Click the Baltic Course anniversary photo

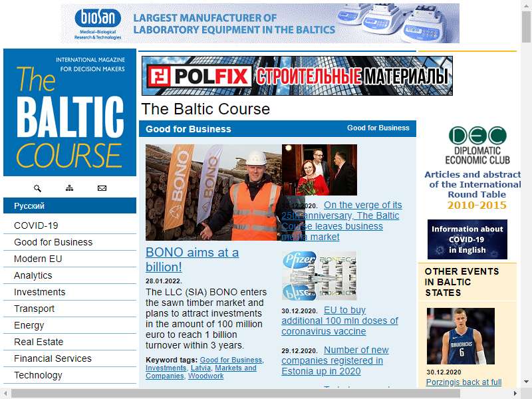(319, 170)
